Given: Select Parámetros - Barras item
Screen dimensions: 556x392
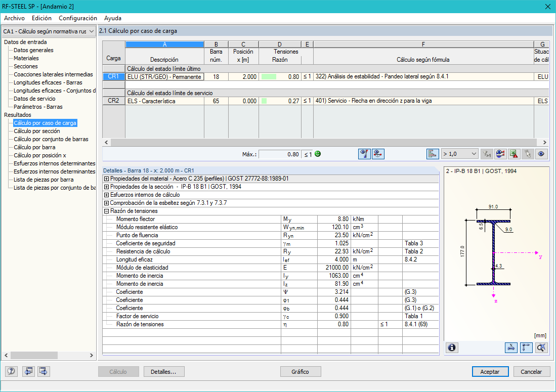Looking at the screenshot, I should (38, 107).
